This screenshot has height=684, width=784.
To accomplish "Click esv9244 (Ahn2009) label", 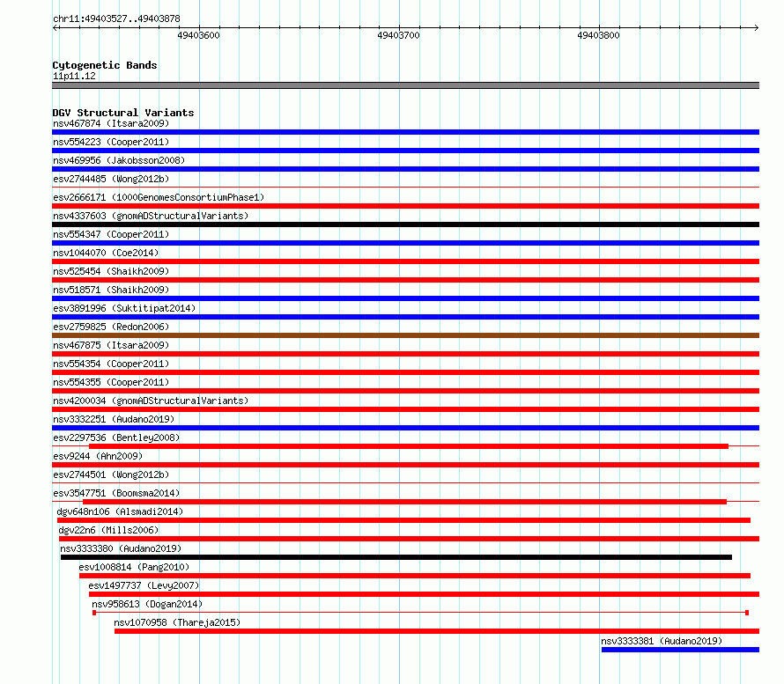I will pyautogui.click(x=98, y=456).
